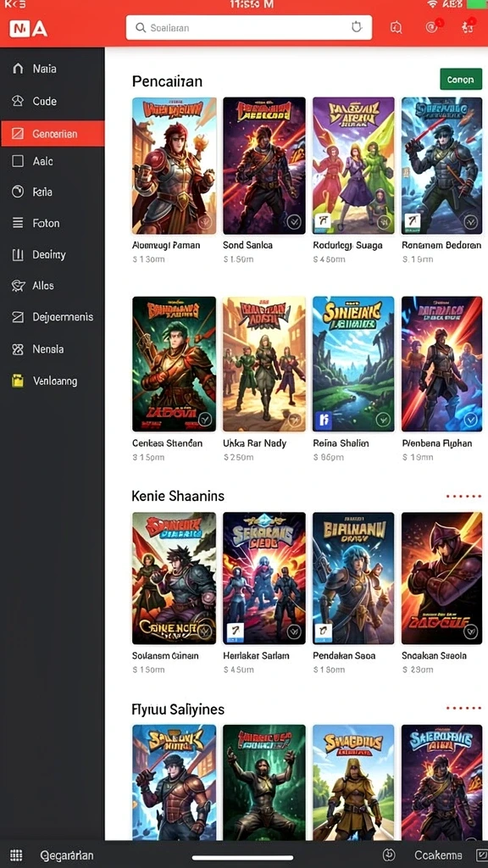Toggle check circle on Reiina Shalien cover
The width and height of the screenshot is (488, 868).
383,420
